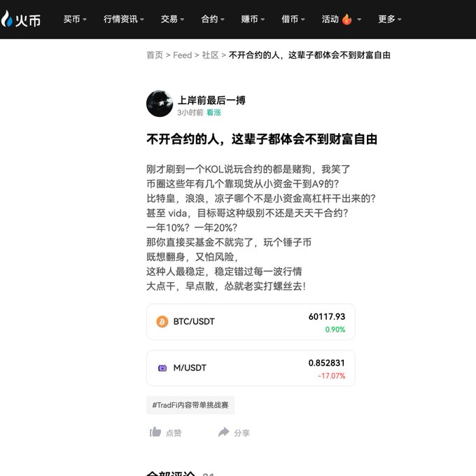Image resolution: width=476 pixels, height=476 pixels.
Task: Click the share arrow icon
Action: pos(224,432)
